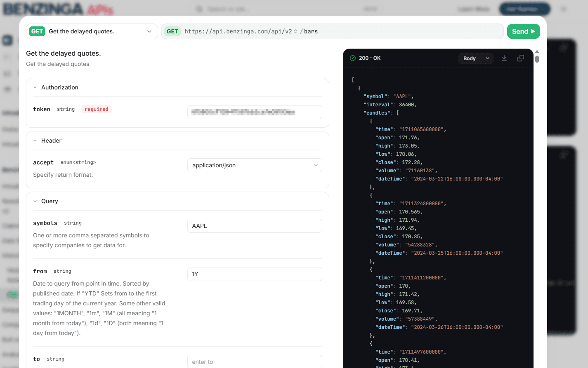Open the delayed quotes endpoint dropdown
This screenshot has height=368, width=588.
click(x=149, y=31)
